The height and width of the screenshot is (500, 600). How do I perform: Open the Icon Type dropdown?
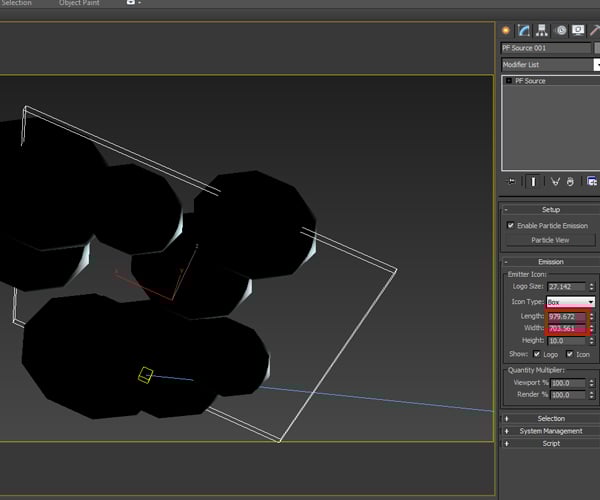click(x=570, y=301)
